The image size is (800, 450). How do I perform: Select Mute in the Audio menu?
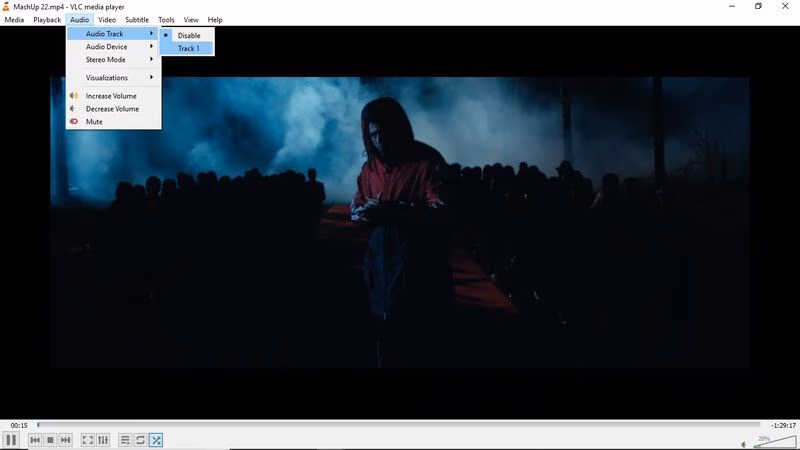113,121
